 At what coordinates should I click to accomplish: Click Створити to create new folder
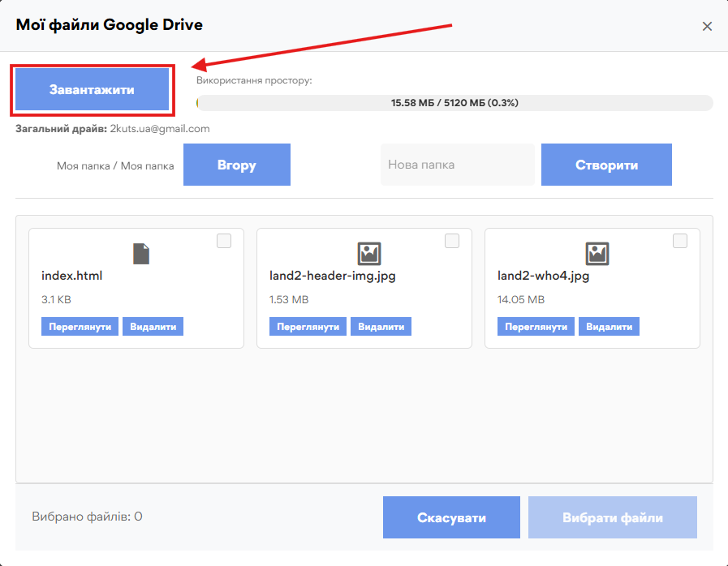606,165
